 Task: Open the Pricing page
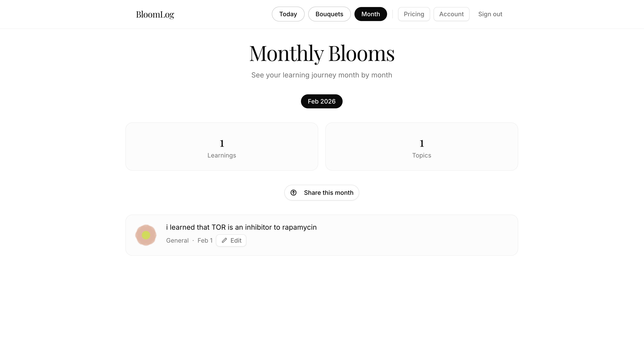click(414, 14)
